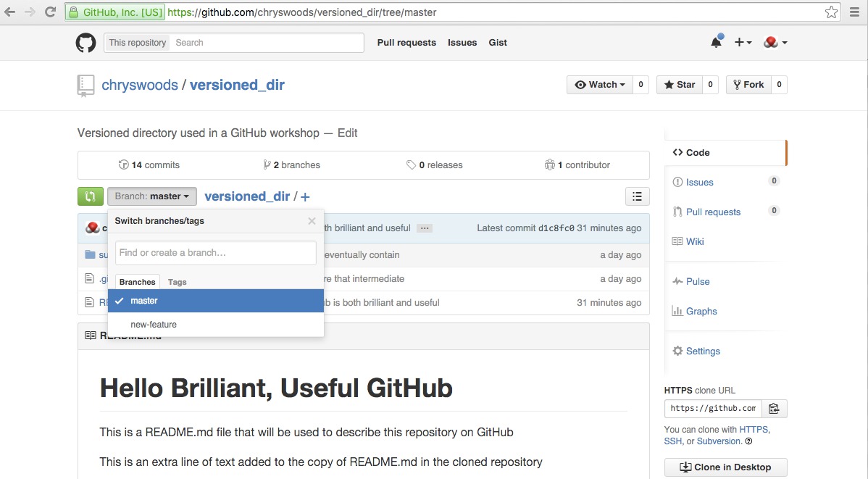This screenshot has width=868, height=479.
Task: Click the GitHub octocat logo
Action: [x=85, y=43]
